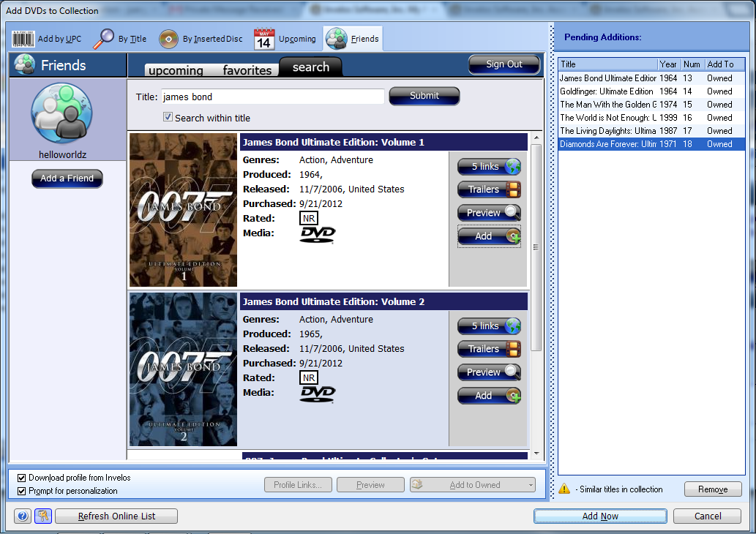Select Goldfinger: Ultimate Edition row
Screen dimensions: 756x534
pyautogui.click(x=651, y=91)
